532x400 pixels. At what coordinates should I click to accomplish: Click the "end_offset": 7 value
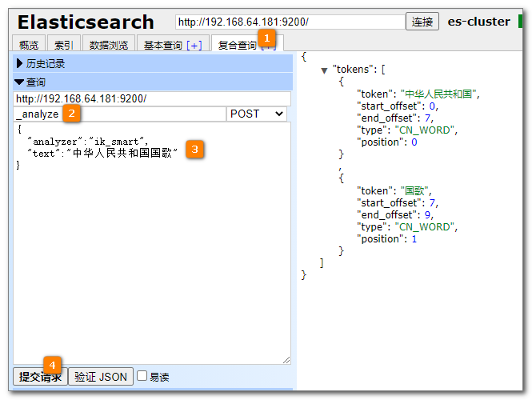coord(427,118)
